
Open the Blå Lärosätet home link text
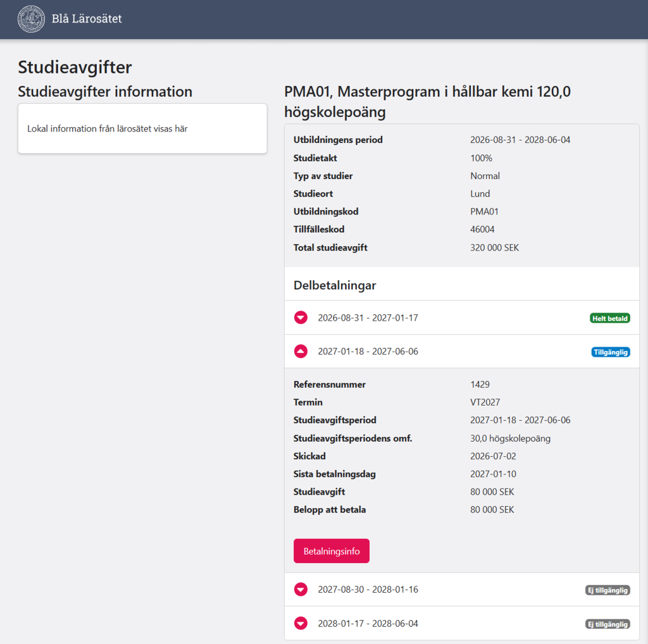[86, 18]
